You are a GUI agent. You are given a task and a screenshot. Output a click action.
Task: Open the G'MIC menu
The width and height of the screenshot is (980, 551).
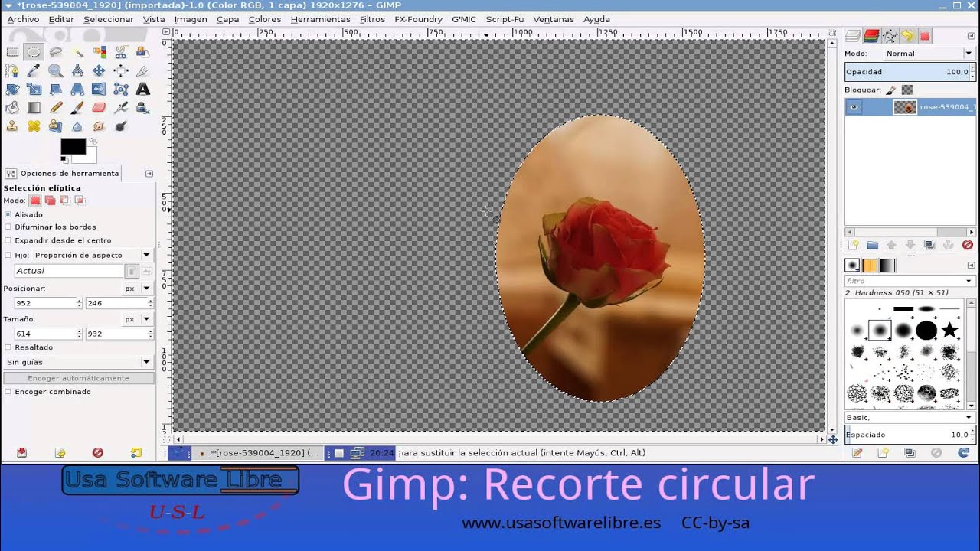pos(464,19)
